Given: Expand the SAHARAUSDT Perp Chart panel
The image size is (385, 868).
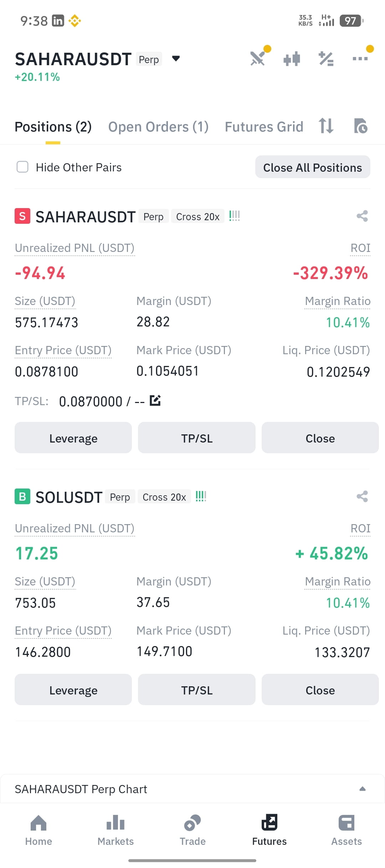Looking at the screenshot, I should (363, 789).
